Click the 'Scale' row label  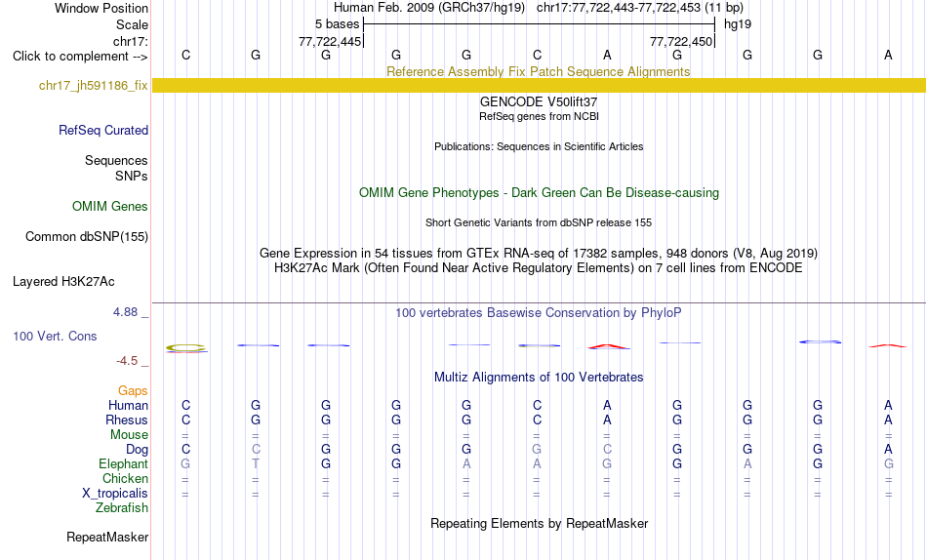click(x=133, y=24)
